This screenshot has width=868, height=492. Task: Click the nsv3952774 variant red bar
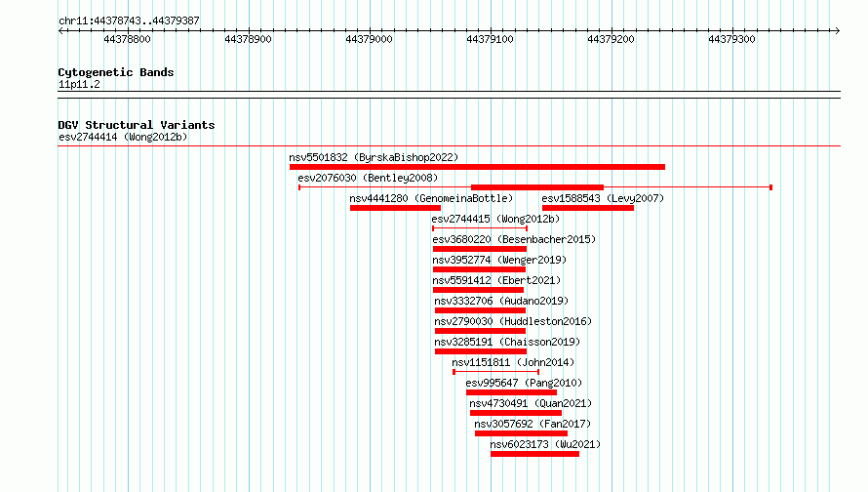(480, 269)
